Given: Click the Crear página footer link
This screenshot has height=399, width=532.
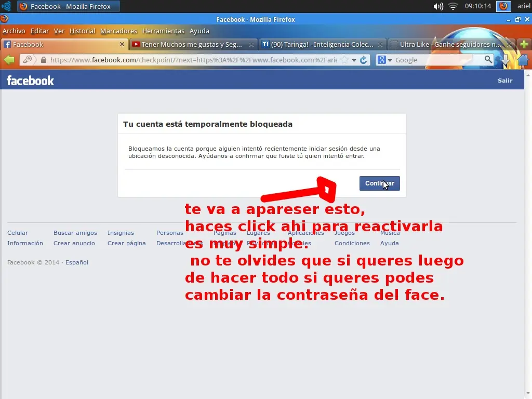Looking at the screenshot, I should (x=127, y=243).
